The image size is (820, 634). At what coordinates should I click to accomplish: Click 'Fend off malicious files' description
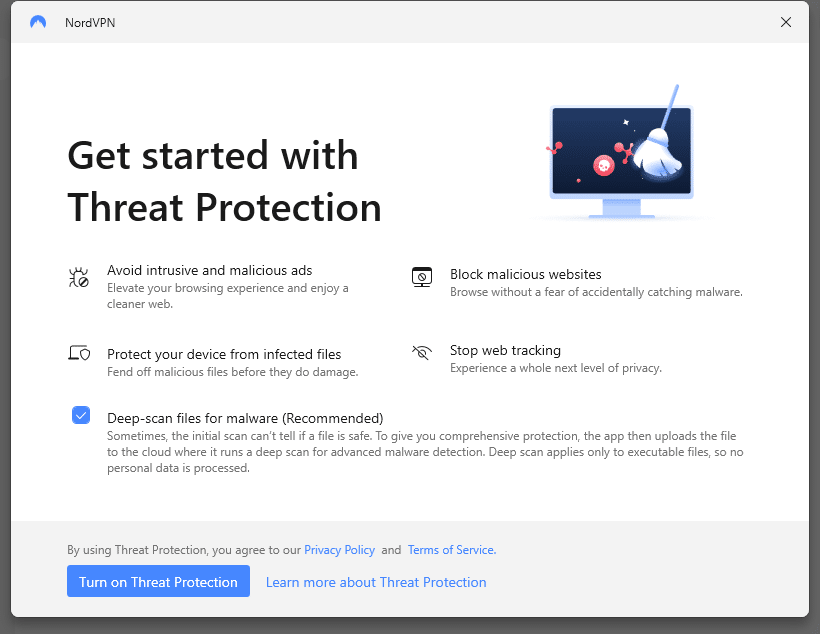point(233,372)
